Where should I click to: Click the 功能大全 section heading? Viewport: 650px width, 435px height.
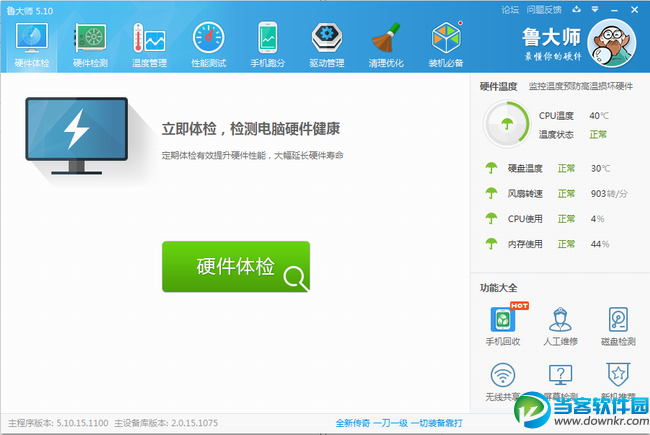(x=498, y=288)
